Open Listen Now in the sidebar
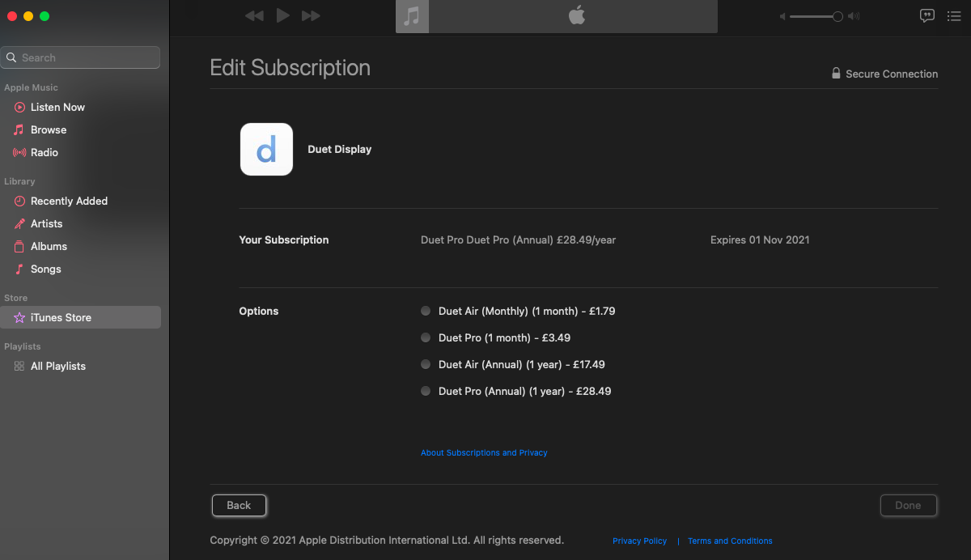 pos(57,107)
